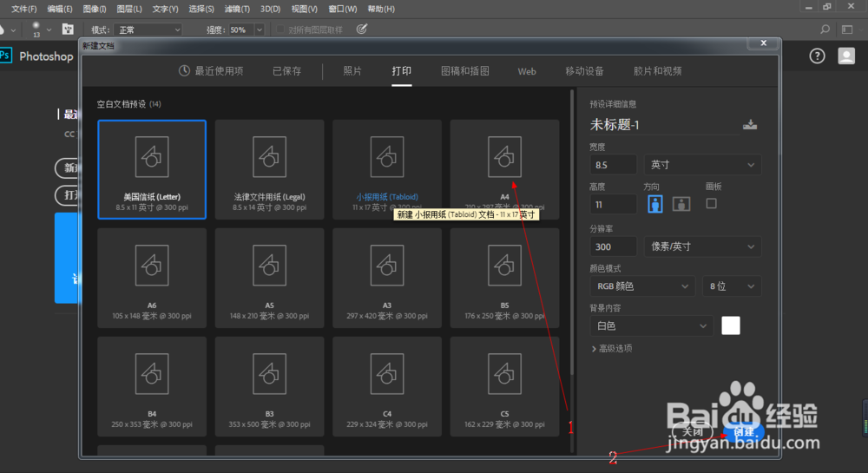The height and width of the screenshot is (473, 868).
Task: Open the 图层(L) menu
Action: click(x=129, y=9)
